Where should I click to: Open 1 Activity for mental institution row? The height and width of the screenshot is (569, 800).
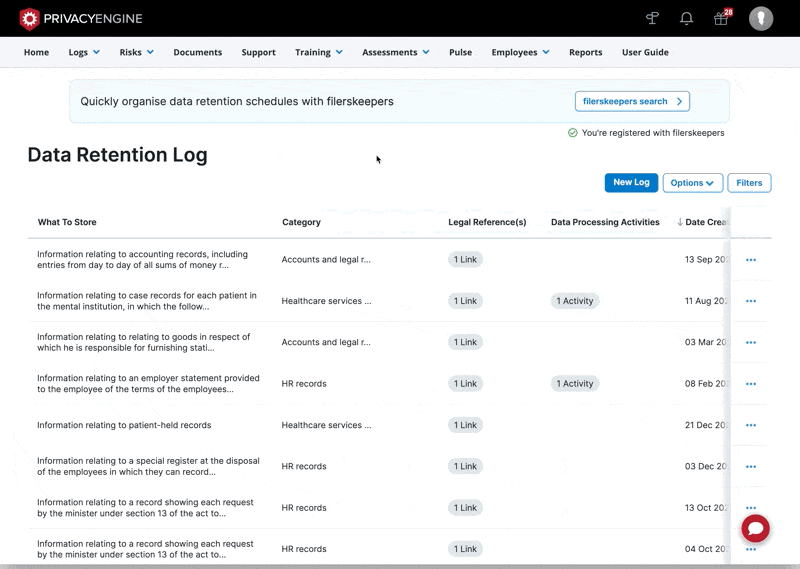tap(574, 301)
